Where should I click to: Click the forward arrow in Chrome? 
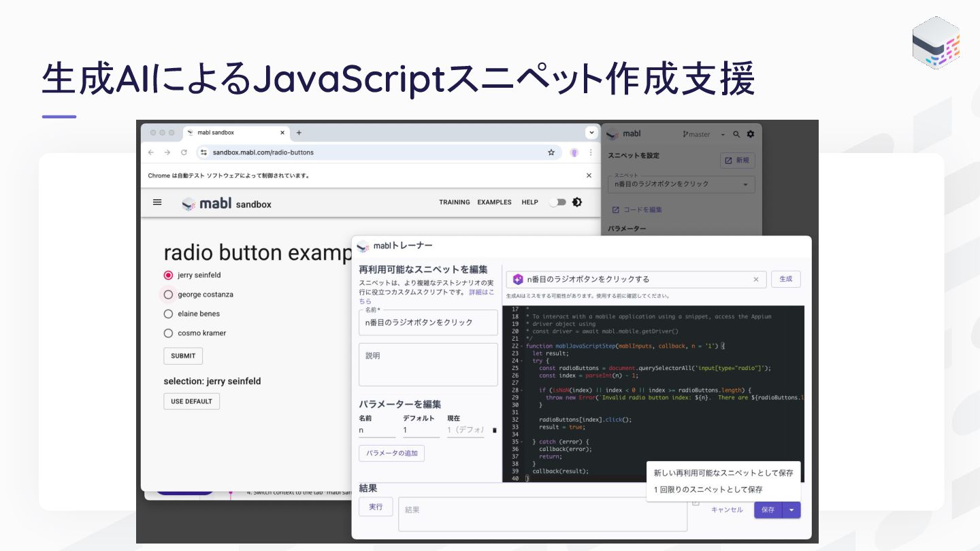tap(167, 152)
